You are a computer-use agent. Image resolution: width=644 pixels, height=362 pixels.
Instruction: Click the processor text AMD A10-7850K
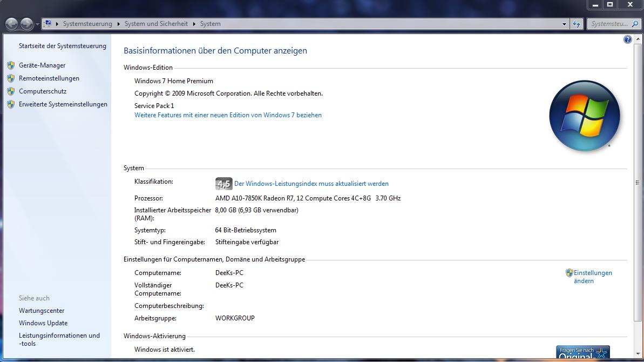click(308, 198)
